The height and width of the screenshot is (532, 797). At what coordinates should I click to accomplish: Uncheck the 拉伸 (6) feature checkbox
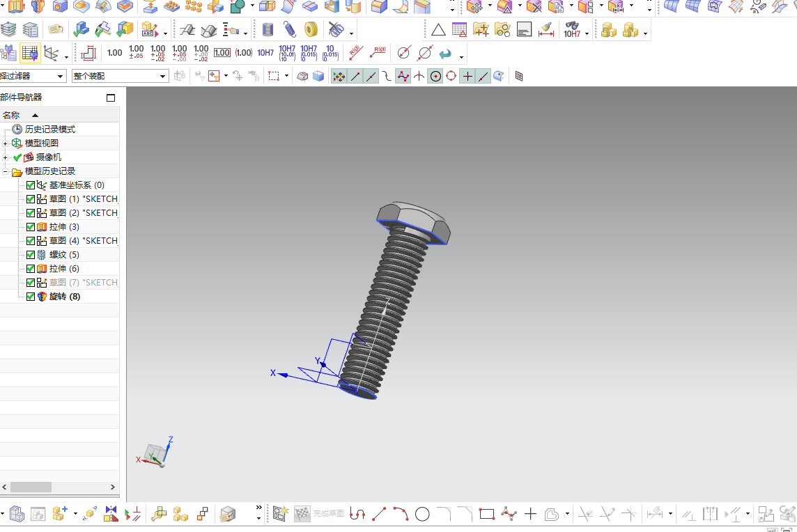(31, 268)
